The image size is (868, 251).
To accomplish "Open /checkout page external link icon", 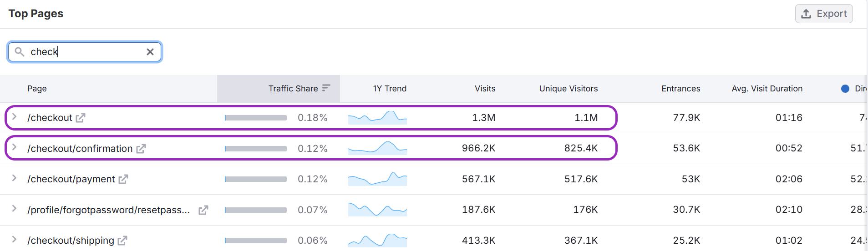I will pos(81,118).
